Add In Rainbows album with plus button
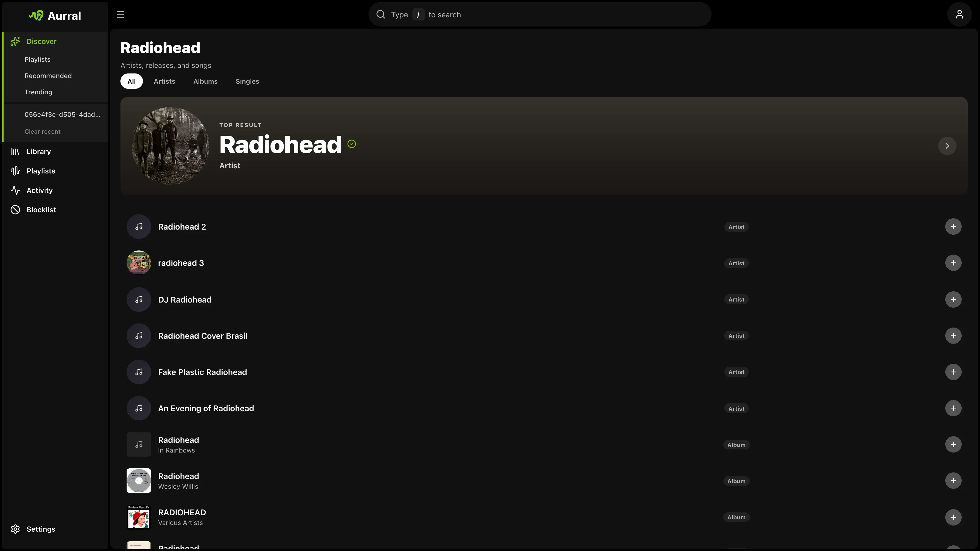This screenshot has height=551, width=980. pos(953,445)
